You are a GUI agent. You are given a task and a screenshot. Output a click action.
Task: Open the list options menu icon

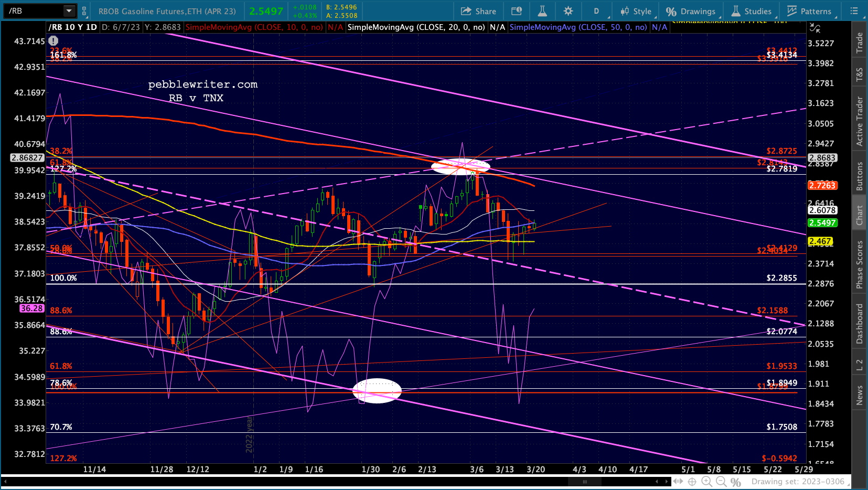[854, 11]
